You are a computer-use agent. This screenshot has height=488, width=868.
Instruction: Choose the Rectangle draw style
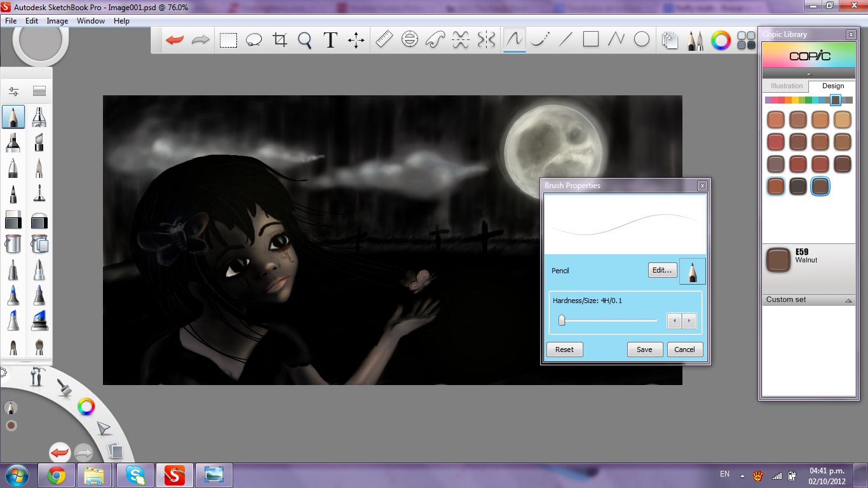coord(591,40)
